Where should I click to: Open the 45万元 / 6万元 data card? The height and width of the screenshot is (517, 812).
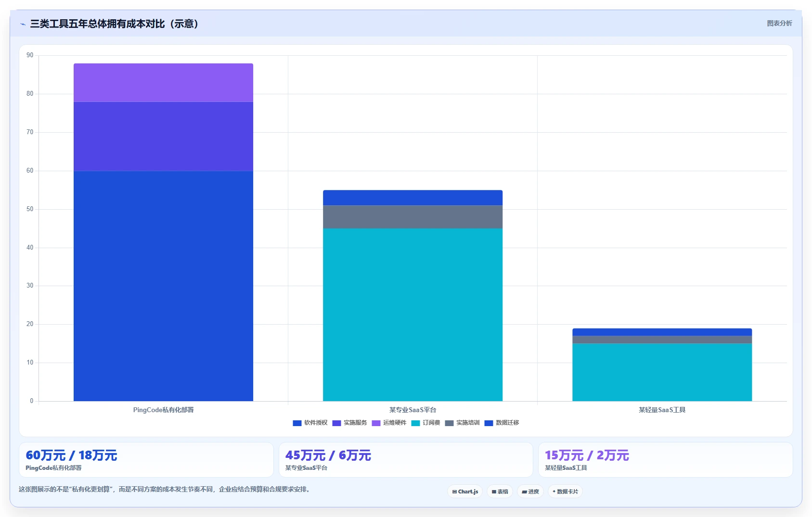click(406, 460)
